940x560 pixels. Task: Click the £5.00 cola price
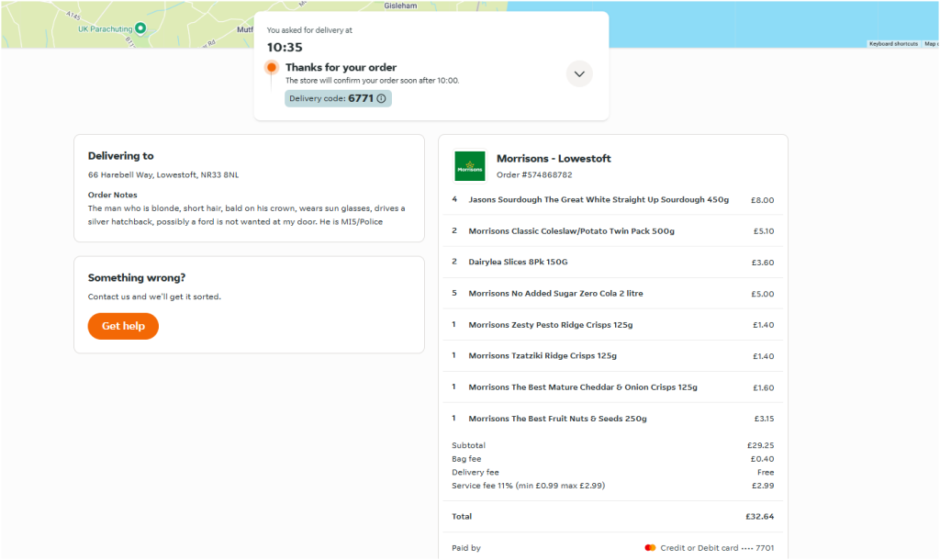763,294
